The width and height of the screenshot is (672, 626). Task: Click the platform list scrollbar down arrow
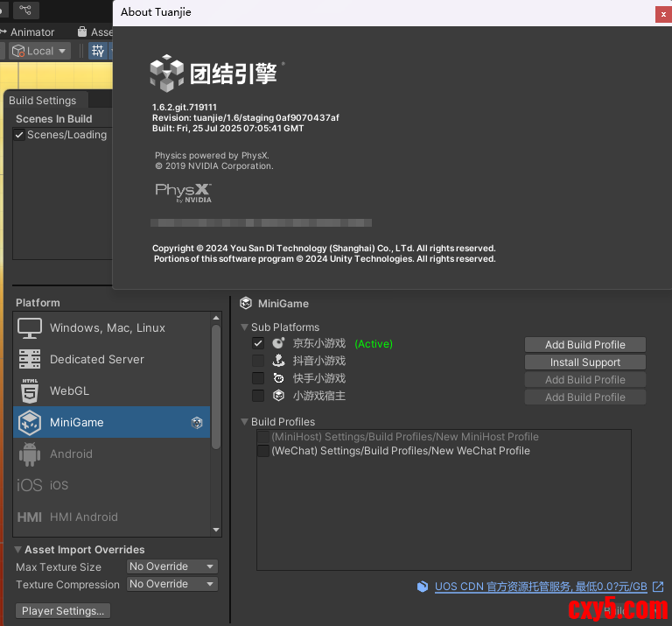click(x=216, y=530)
